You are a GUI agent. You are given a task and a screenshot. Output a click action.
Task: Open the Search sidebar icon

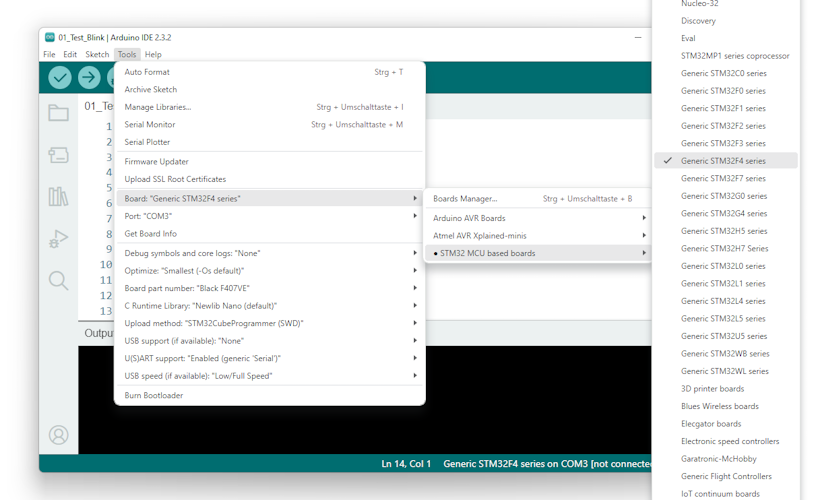pyautogui.click(x=58, y=281)
